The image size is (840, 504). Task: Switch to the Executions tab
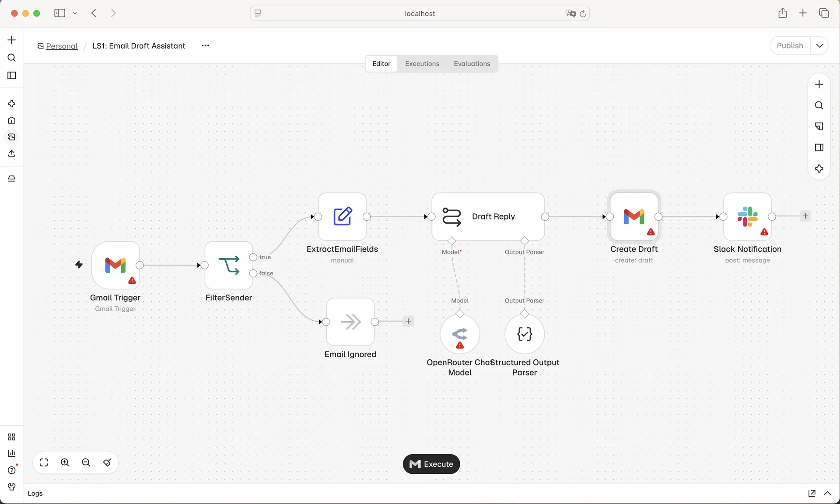(422, 64)
